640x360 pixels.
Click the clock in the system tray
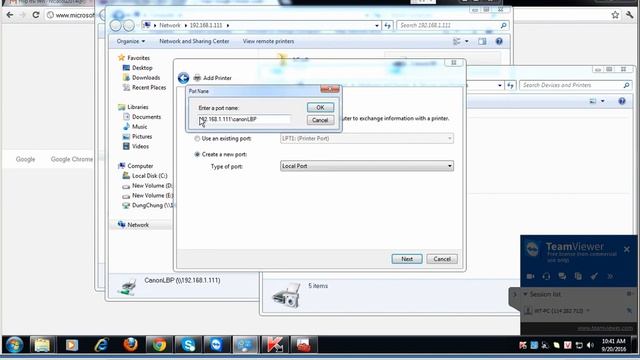click(613, 345)
